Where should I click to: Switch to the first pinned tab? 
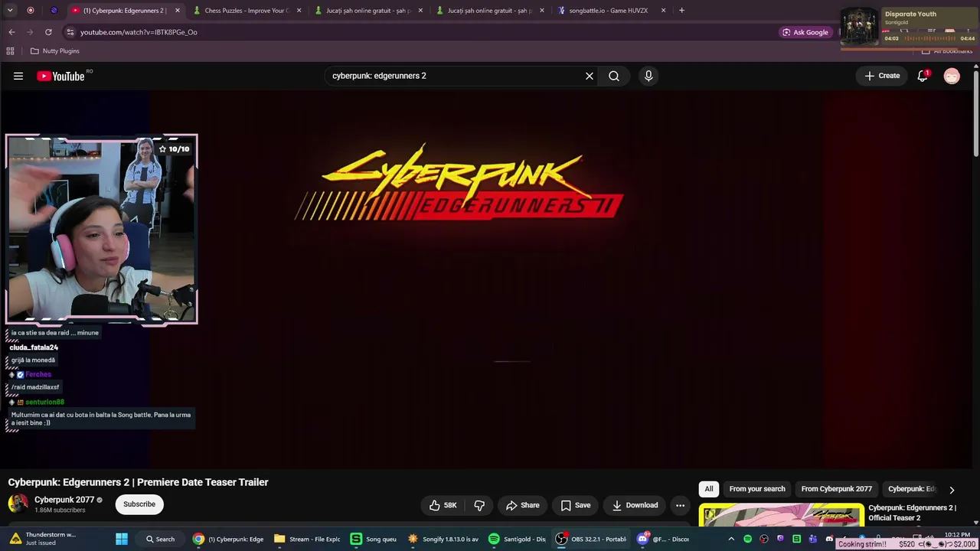[31, 10]
